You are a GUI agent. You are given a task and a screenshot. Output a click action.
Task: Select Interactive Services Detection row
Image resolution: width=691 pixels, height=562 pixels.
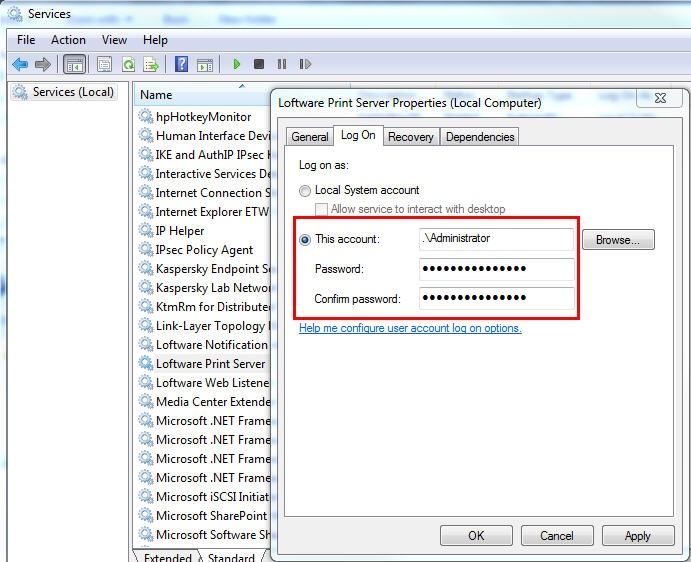203,173
